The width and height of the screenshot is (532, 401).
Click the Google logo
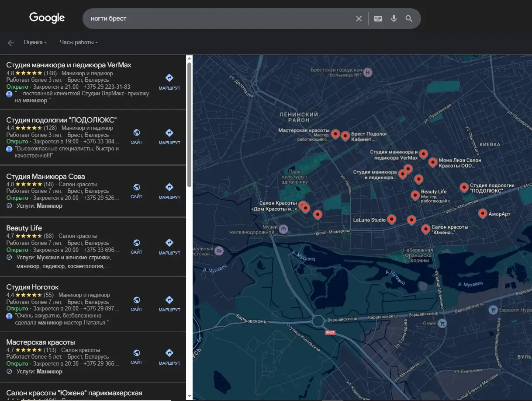pyautogui.click(x=47, y=18)
